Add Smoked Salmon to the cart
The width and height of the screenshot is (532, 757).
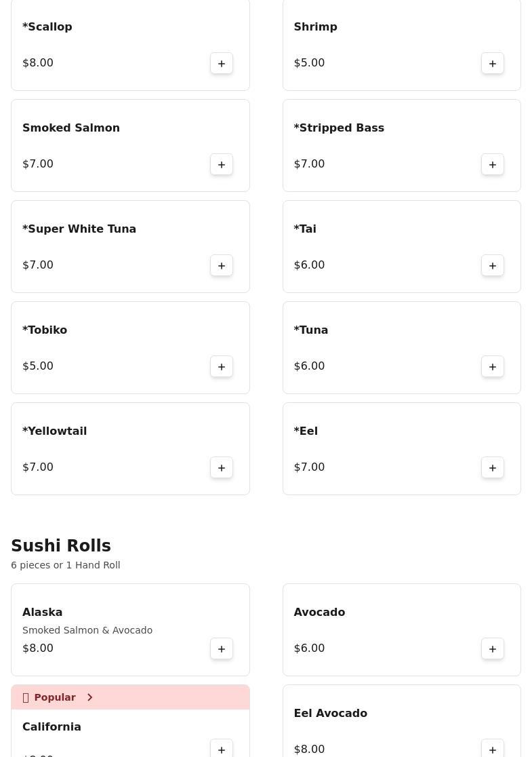(222, 164)
